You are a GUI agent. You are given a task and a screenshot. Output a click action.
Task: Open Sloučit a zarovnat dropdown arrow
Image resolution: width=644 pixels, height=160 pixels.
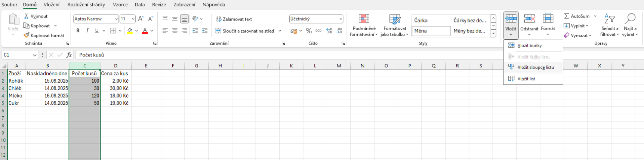280,31
